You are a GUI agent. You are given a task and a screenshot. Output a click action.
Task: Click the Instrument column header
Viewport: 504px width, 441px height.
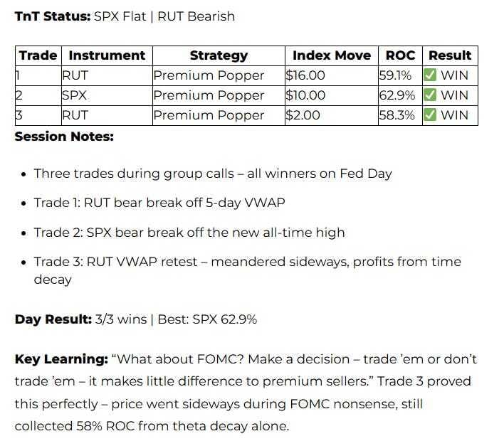pos(106,55)
